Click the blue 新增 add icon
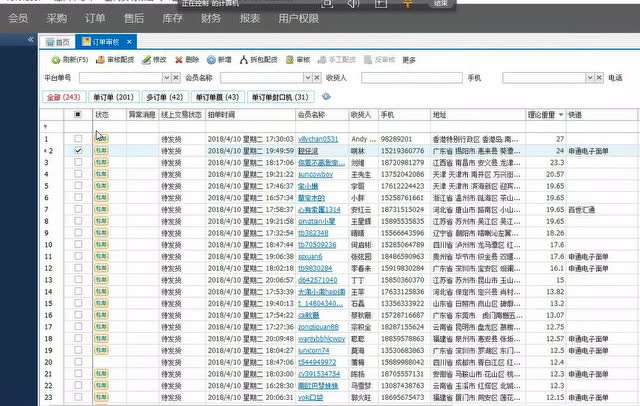This screenshot has width=640, height=406. point(211,60)
